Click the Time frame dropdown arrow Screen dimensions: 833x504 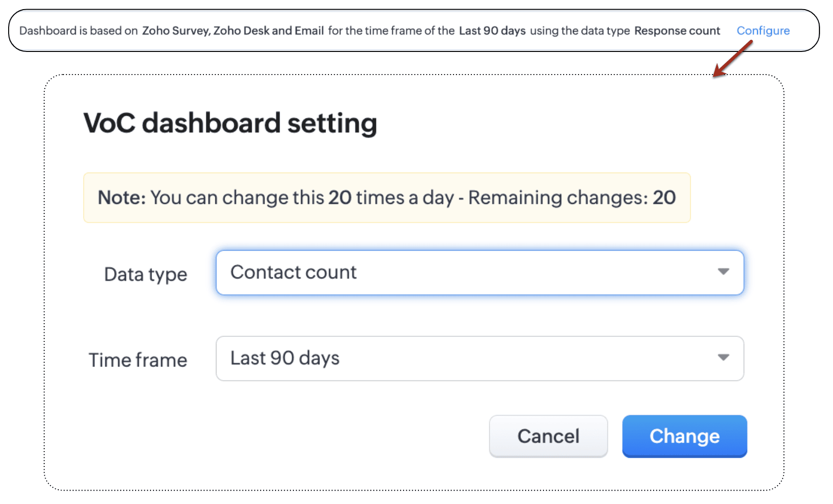[x=723, y=357]
